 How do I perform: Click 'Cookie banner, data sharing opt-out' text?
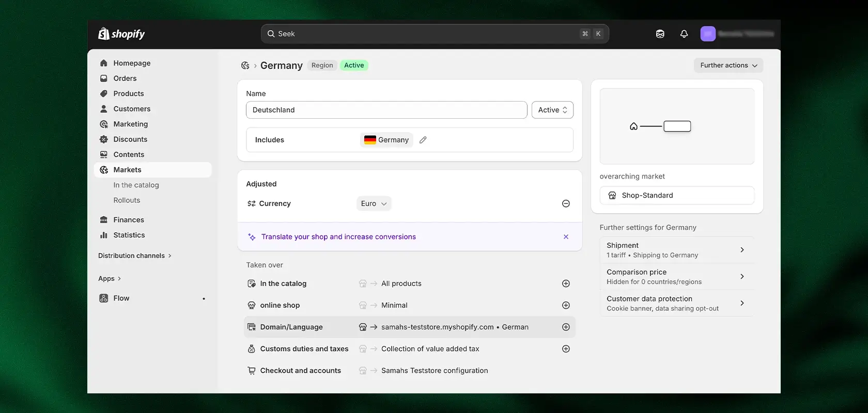point(662,309)
